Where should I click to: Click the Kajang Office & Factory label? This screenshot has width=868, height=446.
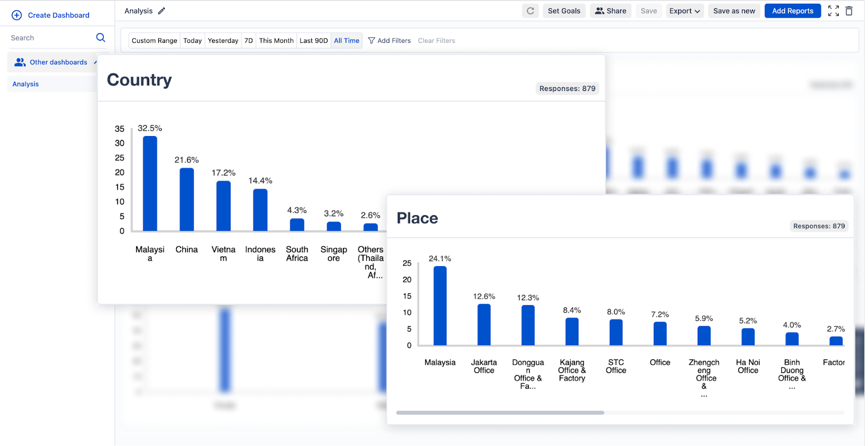[572, 370]
